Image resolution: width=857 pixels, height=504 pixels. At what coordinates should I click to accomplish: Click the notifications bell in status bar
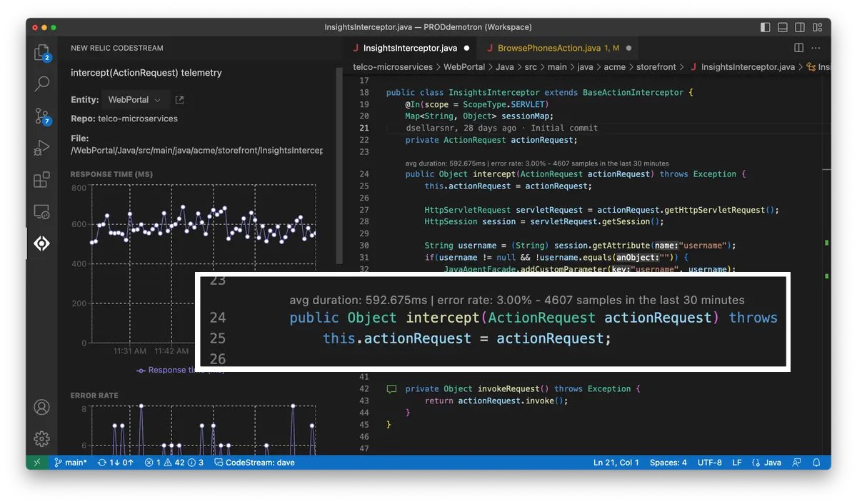[816, 463]
